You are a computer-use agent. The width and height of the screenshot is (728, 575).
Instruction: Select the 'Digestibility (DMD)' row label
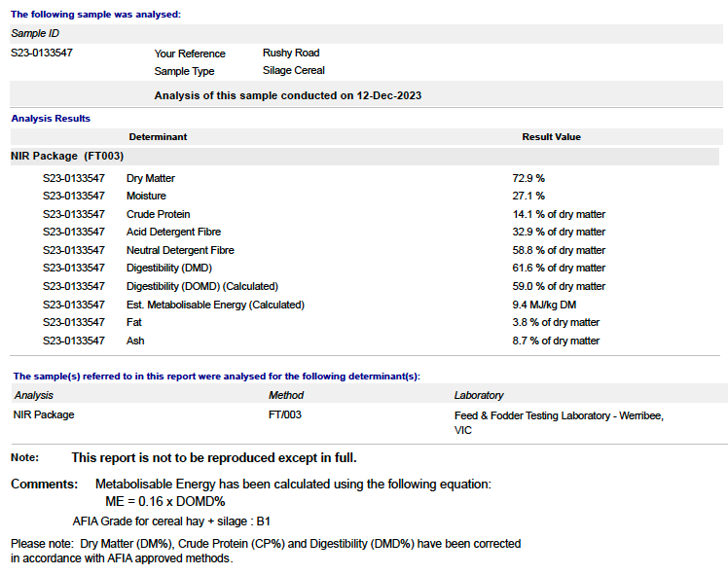[168, 268]
